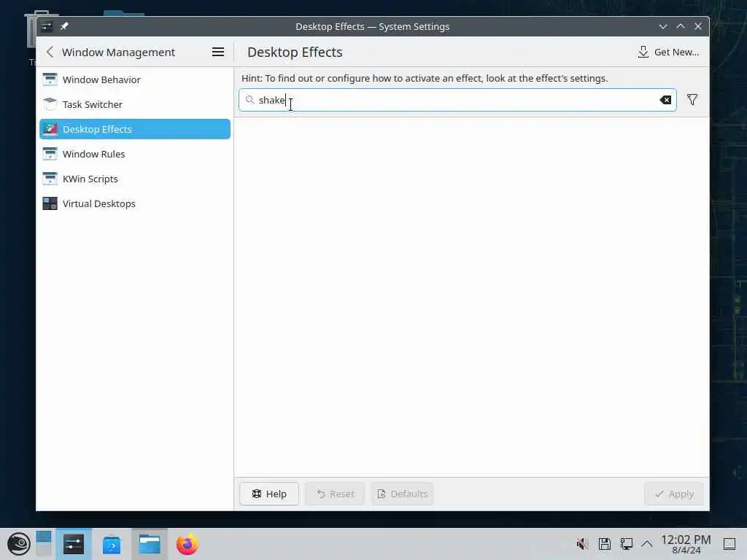Click the Reset button

(335, 494)
